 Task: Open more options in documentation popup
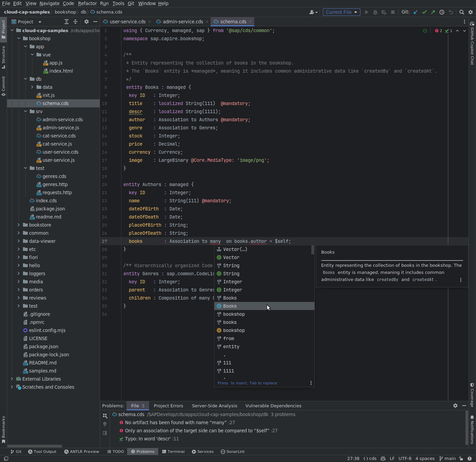461,280
